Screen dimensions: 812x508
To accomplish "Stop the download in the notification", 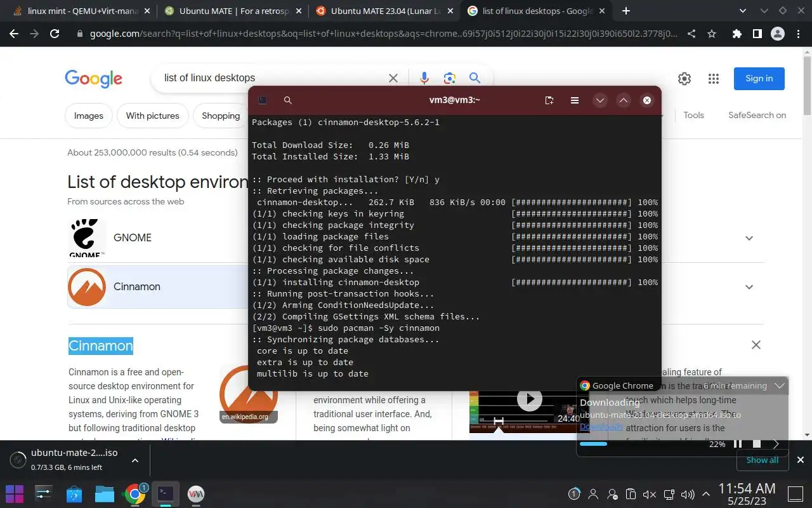I will pyautogui.click(x=757, y=444).
